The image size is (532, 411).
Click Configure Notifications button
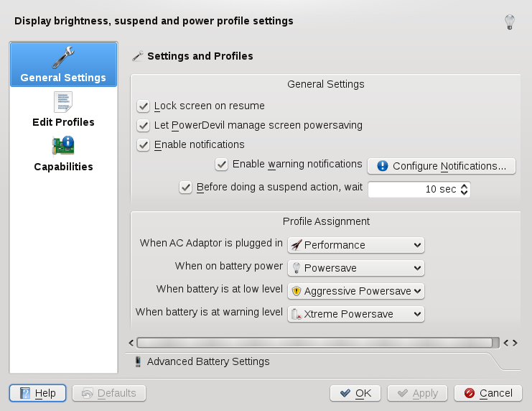coord(442,166)
